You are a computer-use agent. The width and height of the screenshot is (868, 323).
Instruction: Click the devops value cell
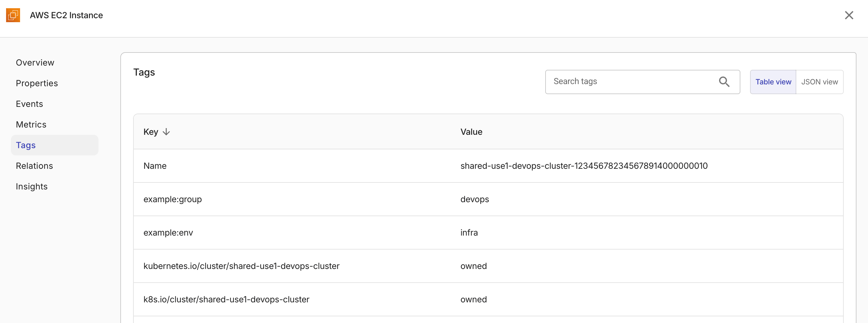(x=474, y=199)
